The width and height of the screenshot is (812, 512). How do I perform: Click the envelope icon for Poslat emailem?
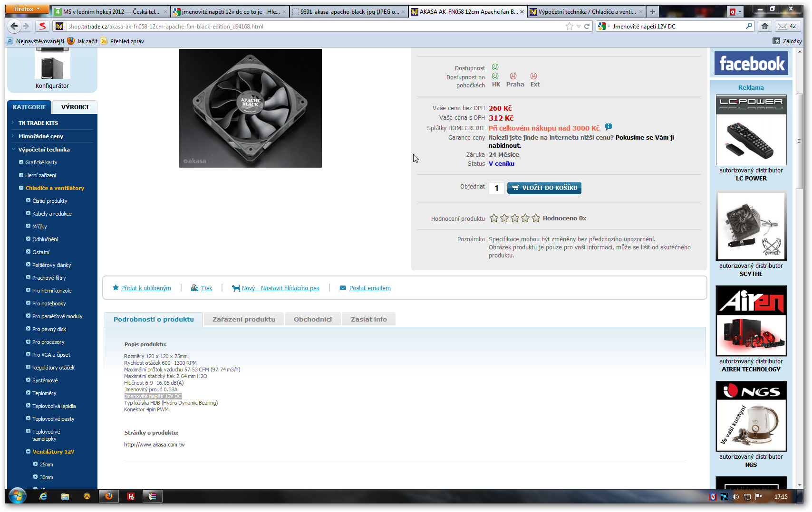pos(343,288)
